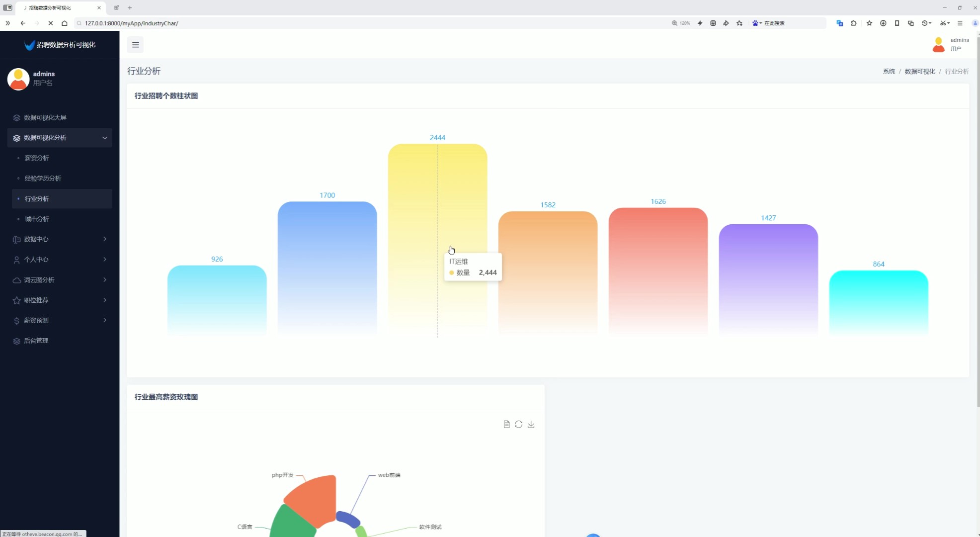Stop page loading with X icon
Viewport: 980px width, 537px height.
click(x=50, y=23)
